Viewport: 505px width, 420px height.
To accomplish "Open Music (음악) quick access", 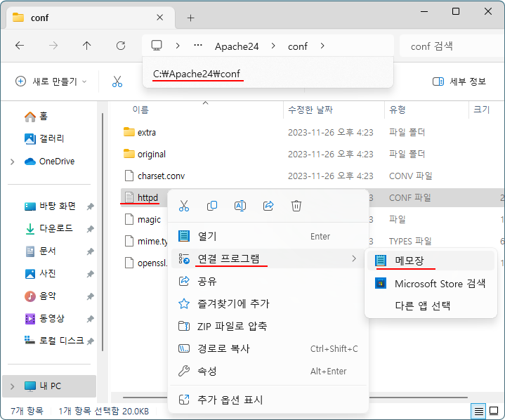I will 41,296.
